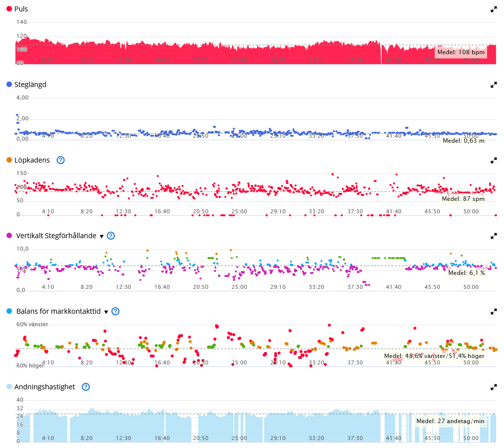Click 41:40 time mark on Löpkadens chart
This screenshot has width=504, height=448.
[x=394, y=212]
